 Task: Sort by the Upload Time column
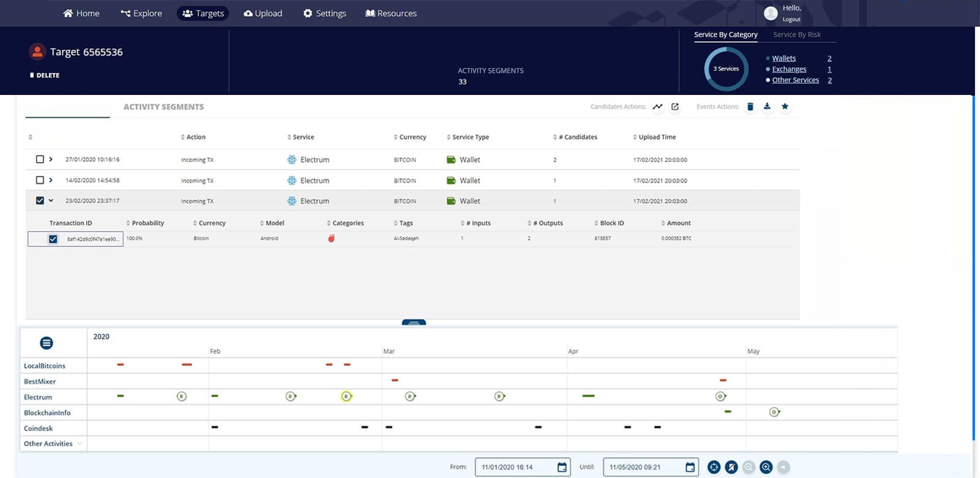click(654, 137)
